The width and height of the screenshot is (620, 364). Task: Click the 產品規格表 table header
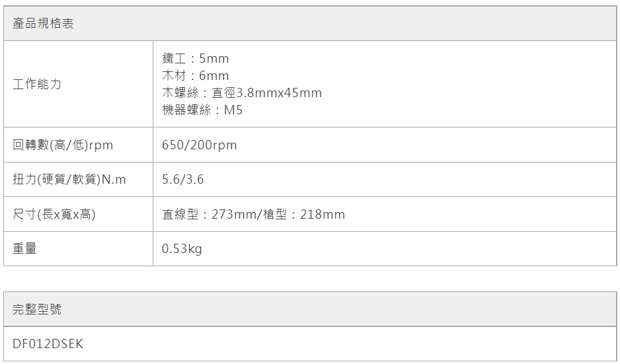point(44,24)
